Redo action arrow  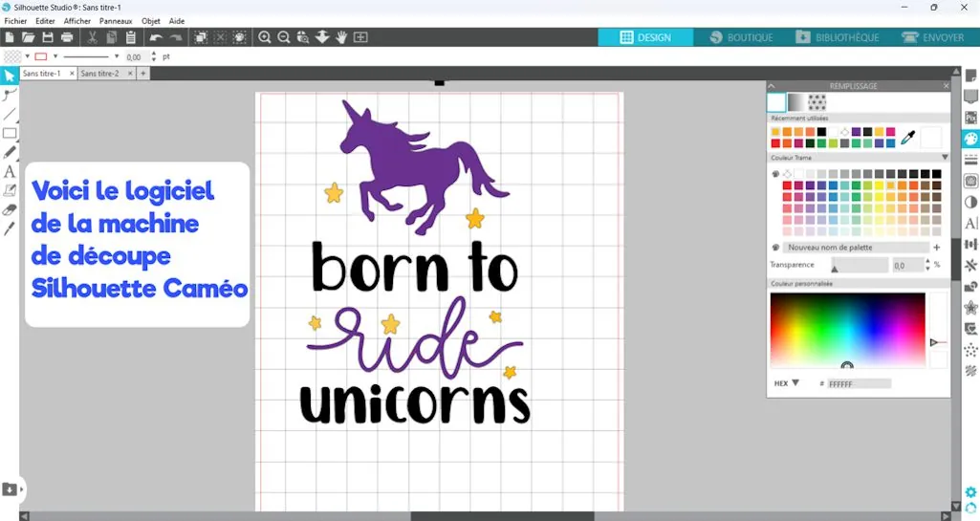(x=176, y=37)
